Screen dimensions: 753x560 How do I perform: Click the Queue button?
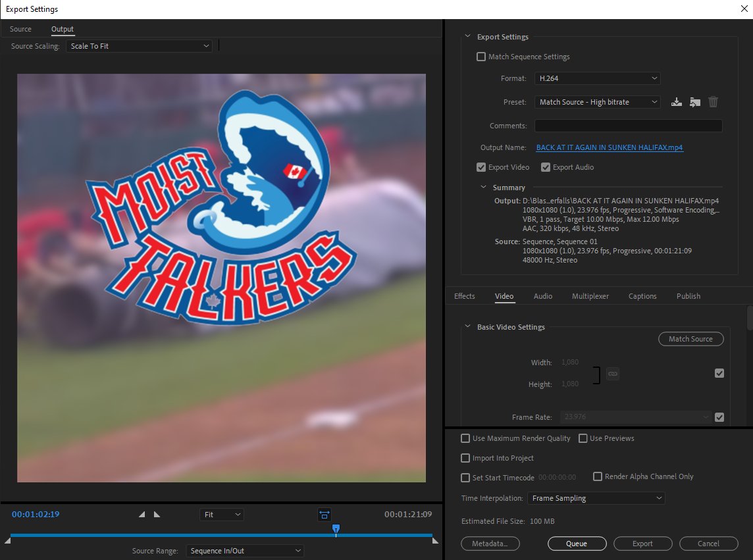(577, 544)
